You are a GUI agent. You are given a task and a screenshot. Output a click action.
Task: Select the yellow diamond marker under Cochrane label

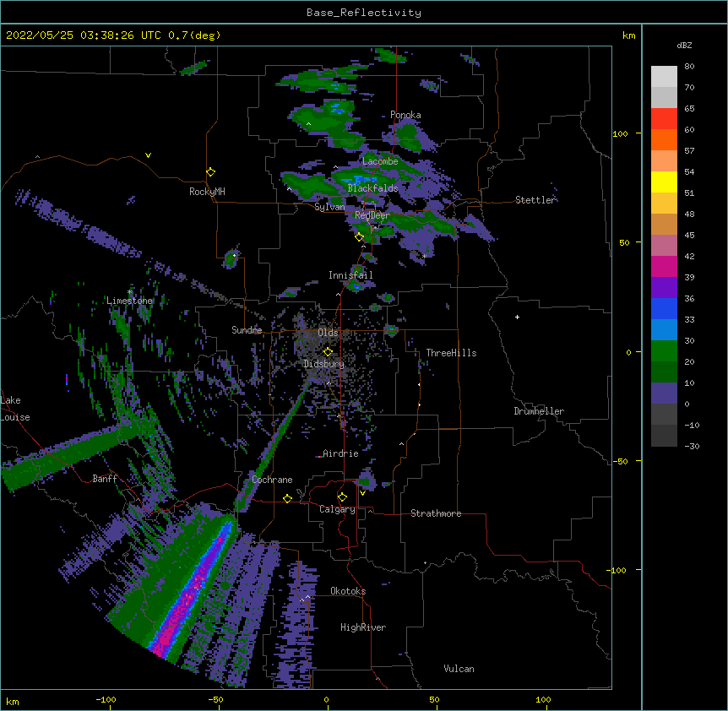tap(287, 498)
